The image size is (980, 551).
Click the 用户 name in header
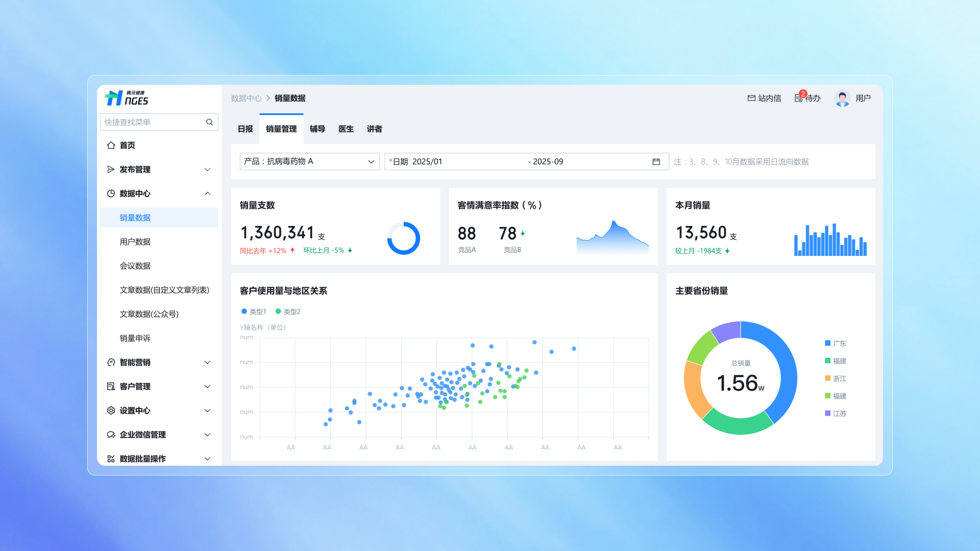863,98
